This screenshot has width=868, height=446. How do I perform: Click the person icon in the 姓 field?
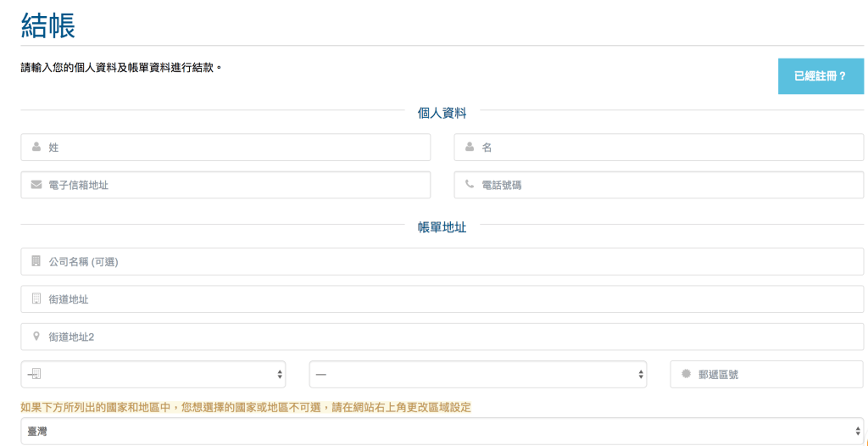(x=36, y=147)
